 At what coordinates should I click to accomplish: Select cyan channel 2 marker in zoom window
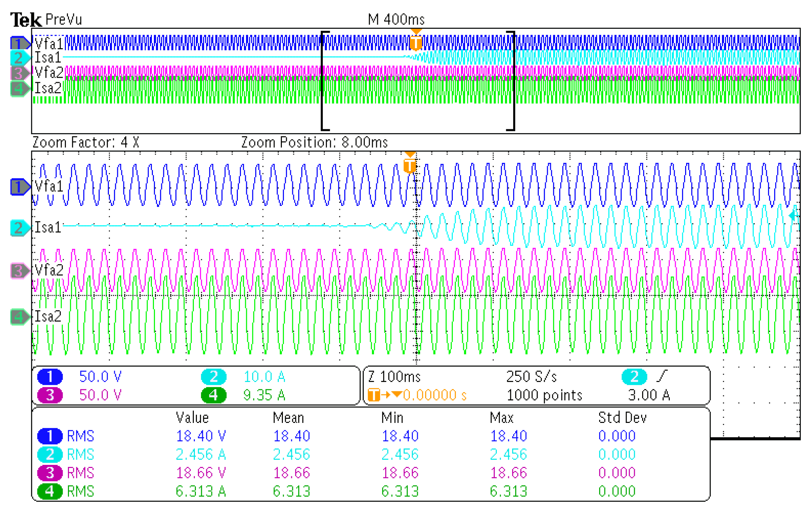pyautogui.click(x=19, y=228)
